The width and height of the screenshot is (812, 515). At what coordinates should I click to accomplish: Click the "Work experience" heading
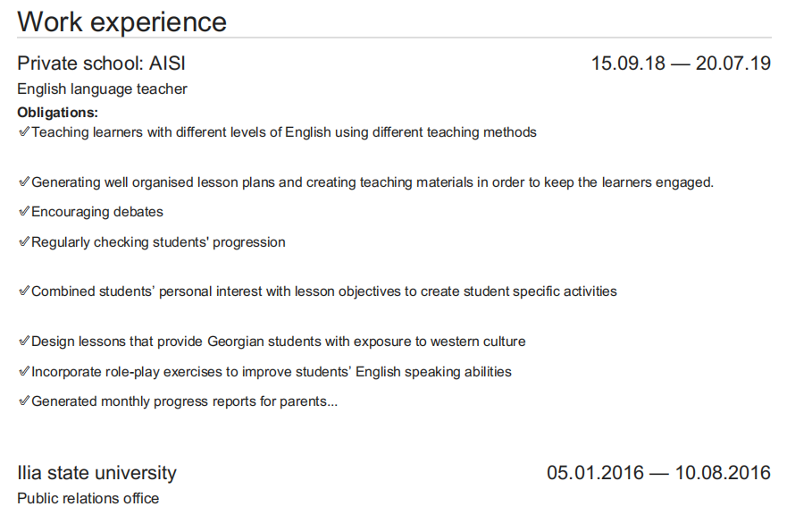121,21
